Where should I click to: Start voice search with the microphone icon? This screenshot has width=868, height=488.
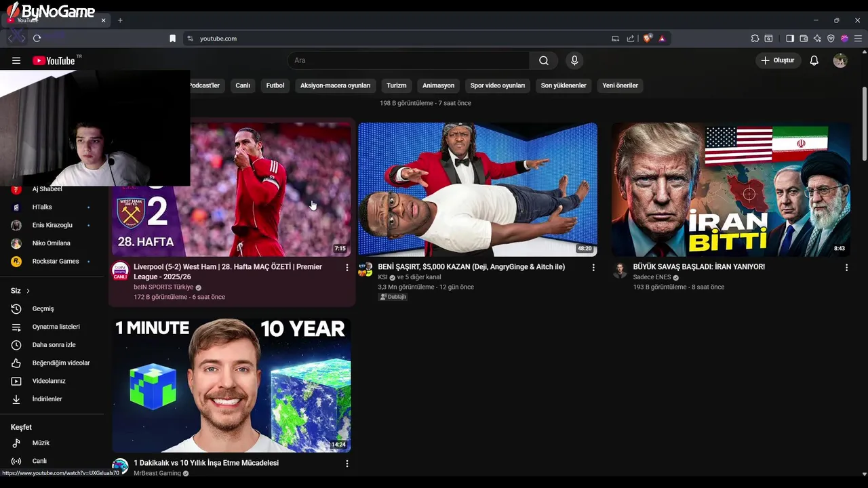tap(574, 60)
